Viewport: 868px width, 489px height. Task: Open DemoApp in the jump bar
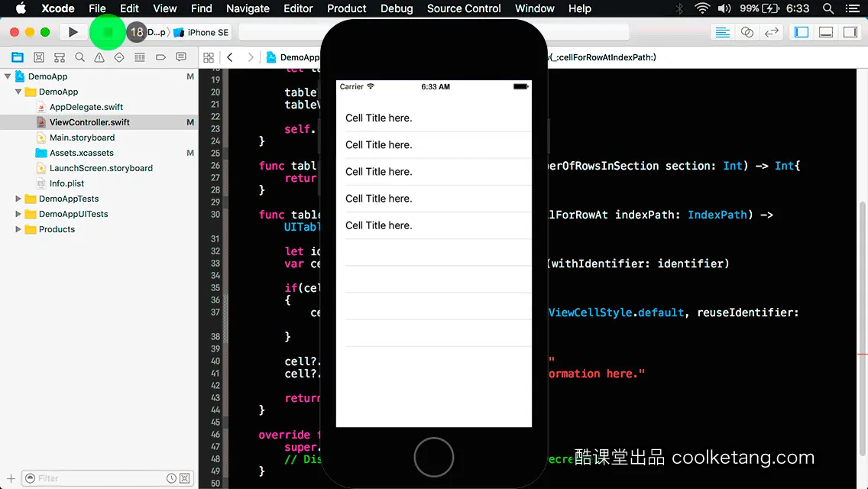point(293,57)
